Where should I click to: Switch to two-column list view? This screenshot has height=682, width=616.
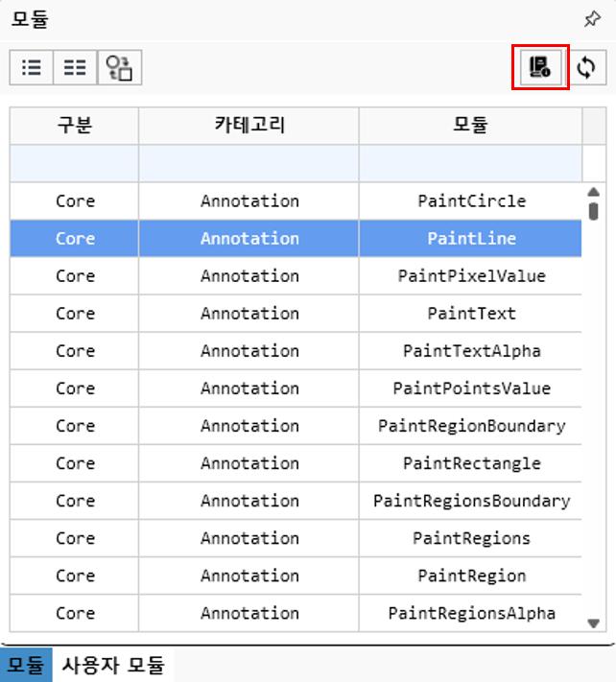tap(75, 68)
